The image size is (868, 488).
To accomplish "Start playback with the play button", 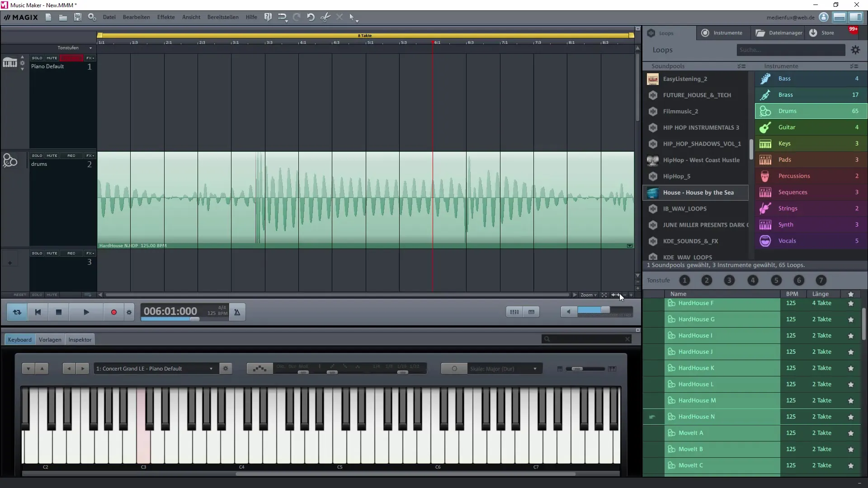I will (x=86, y=312).
